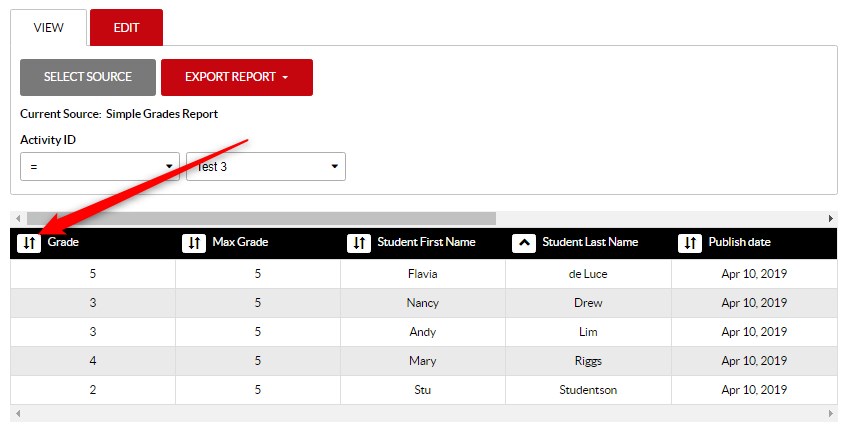The image size is (846, 429).
Task: Expand the Export Report menu
Action: (236, 77)
